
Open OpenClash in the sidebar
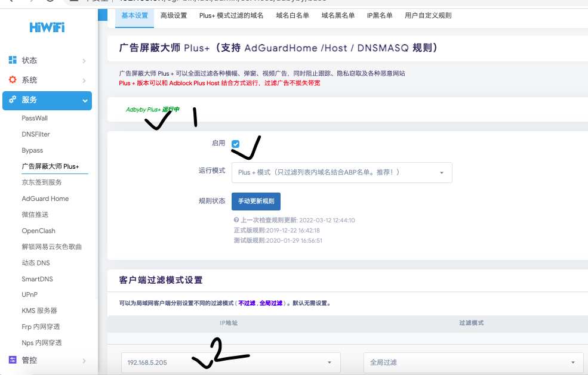(x=38, y=231)
